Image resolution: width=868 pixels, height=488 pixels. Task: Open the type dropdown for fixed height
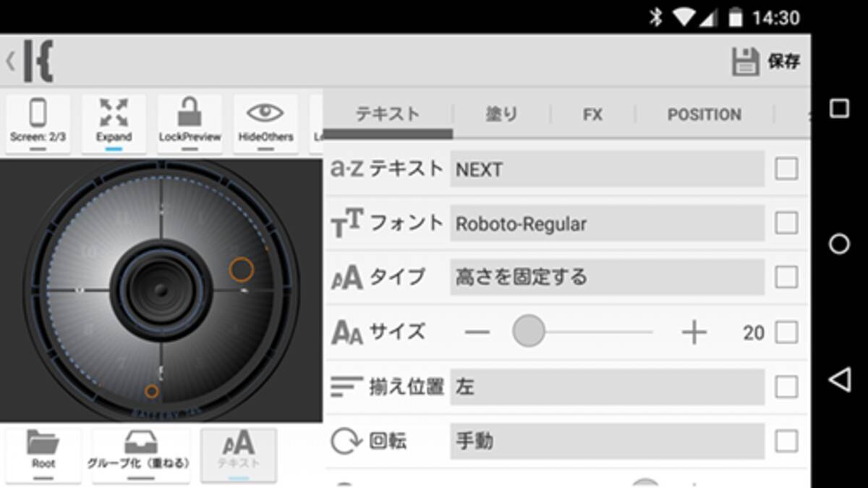coord(606,277)
